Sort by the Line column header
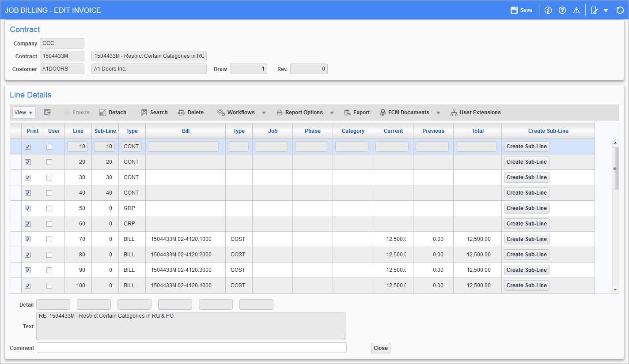Viewport: 629px width, 364px height. coord(78,131)
